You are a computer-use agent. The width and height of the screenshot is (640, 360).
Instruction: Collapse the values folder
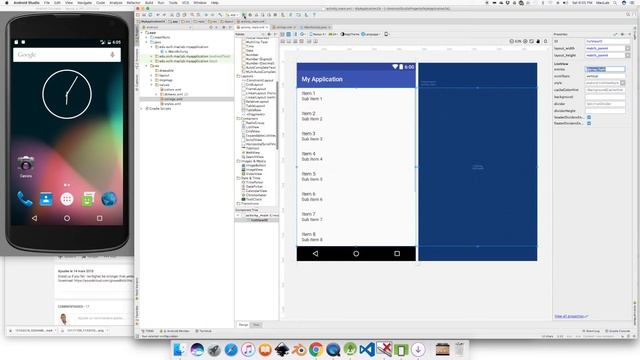coord(152,84)
